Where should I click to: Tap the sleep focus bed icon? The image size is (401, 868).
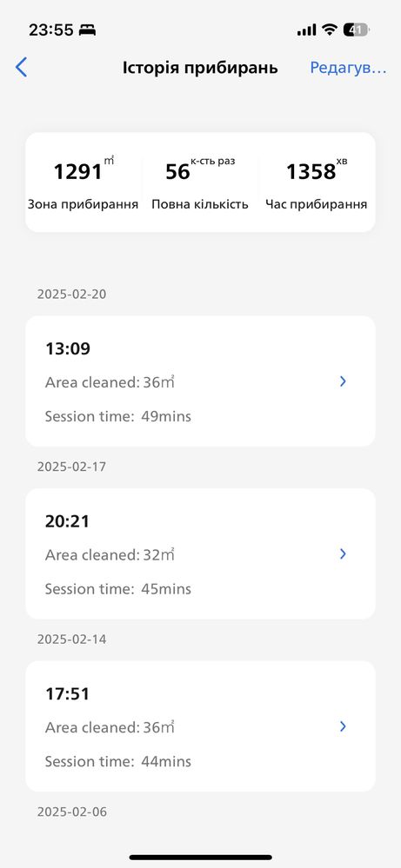(87, 30)
